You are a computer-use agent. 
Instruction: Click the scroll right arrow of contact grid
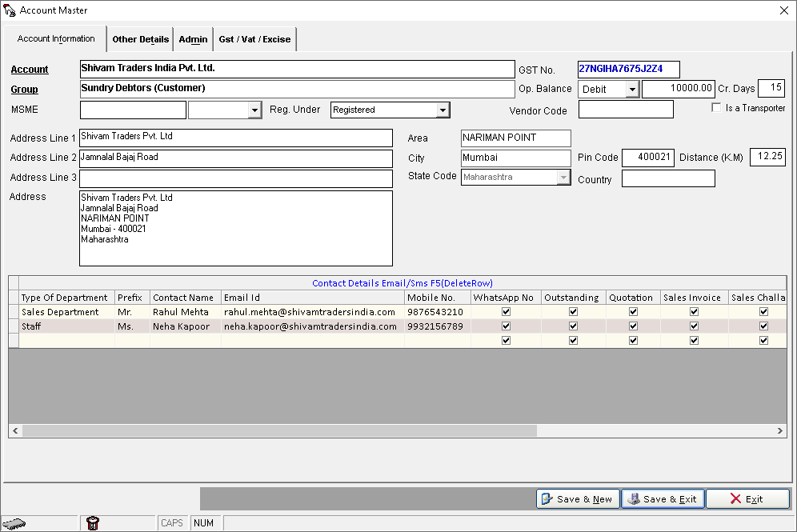[779, 431]
